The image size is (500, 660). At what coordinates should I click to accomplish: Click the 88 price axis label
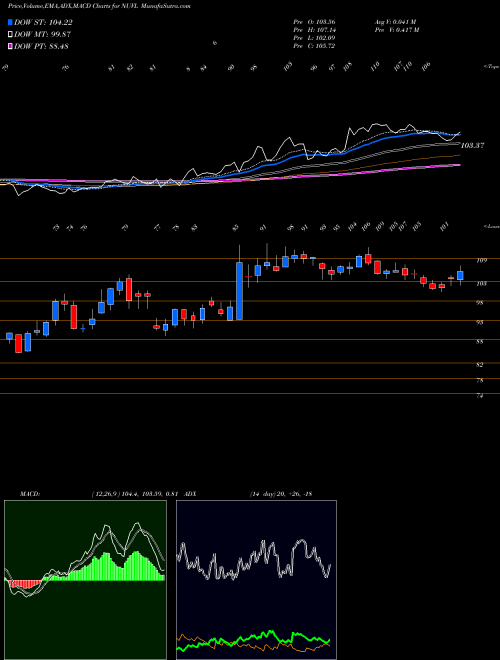pos(480,342)
